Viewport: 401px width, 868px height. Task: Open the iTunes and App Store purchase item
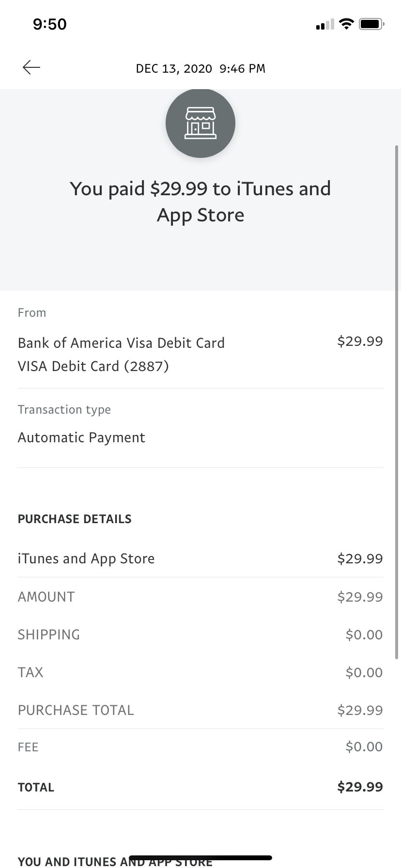[200, 558]
